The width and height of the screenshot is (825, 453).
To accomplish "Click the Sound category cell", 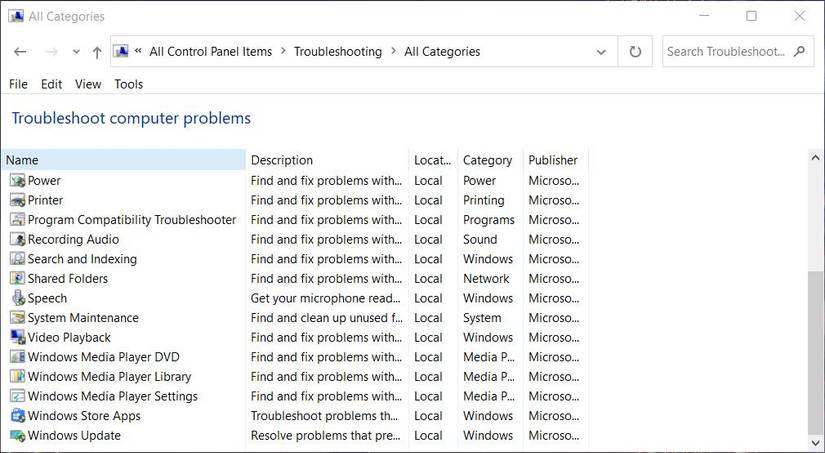I will (x=480, y=239).
